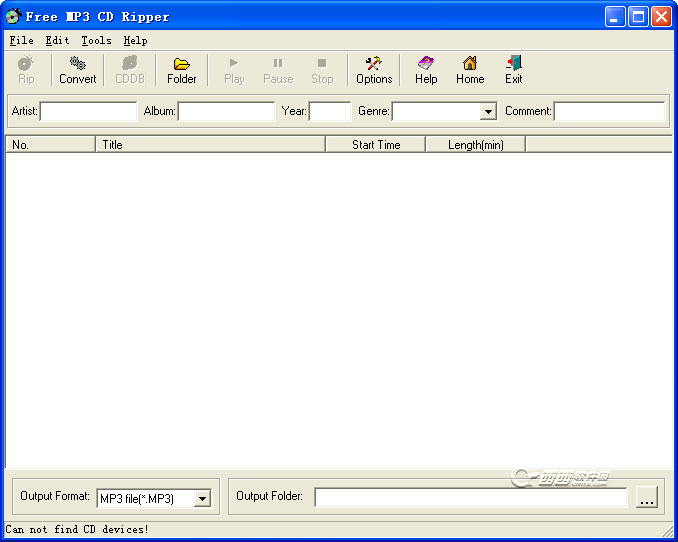This screenshot has height=542, width=678.
Task: Open the Help menu
Action: click(135, 41)
